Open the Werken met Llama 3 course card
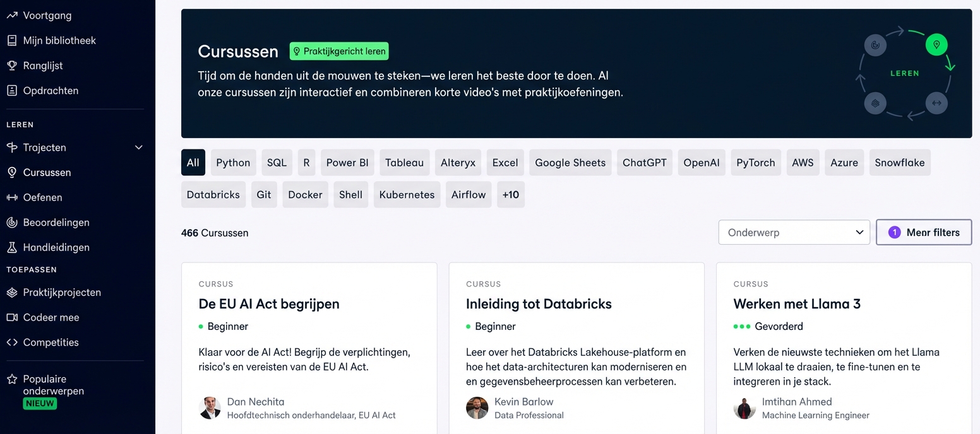The image size is (980, 434). pos(797,303)
